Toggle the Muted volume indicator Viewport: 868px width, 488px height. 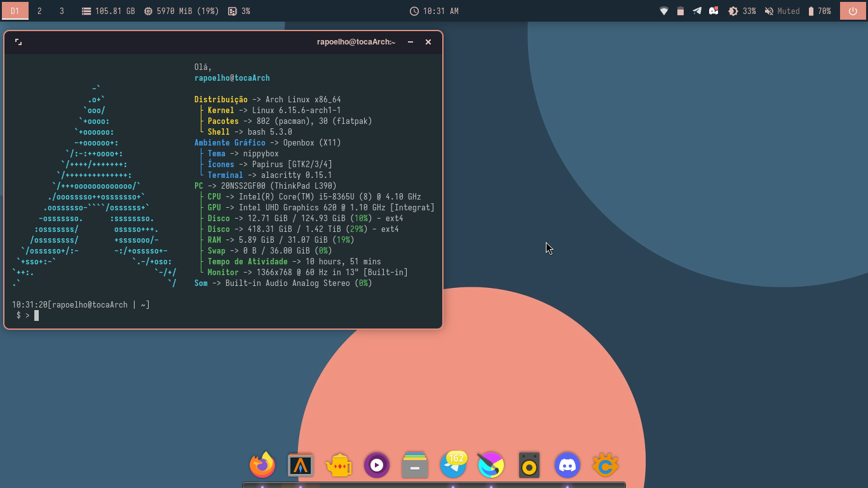782,11
